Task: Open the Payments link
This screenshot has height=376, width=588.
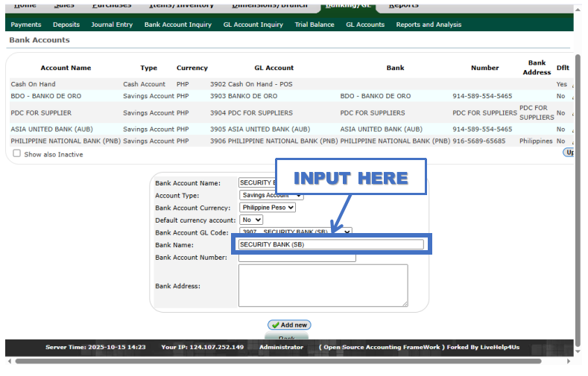Action: click(26, 25)
